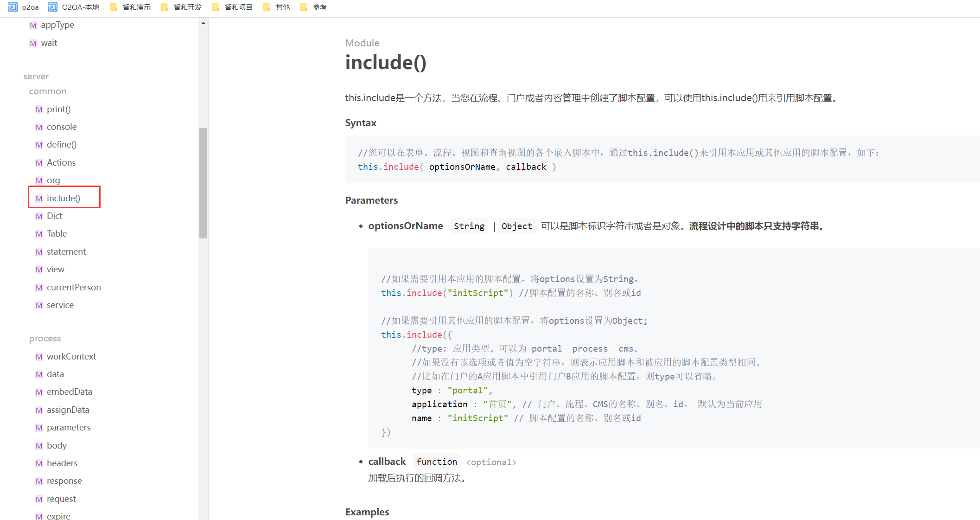This screenshot has width=980, height=520.
Task: Click the o2oa bookmark icon
Action: click(13, 7)
